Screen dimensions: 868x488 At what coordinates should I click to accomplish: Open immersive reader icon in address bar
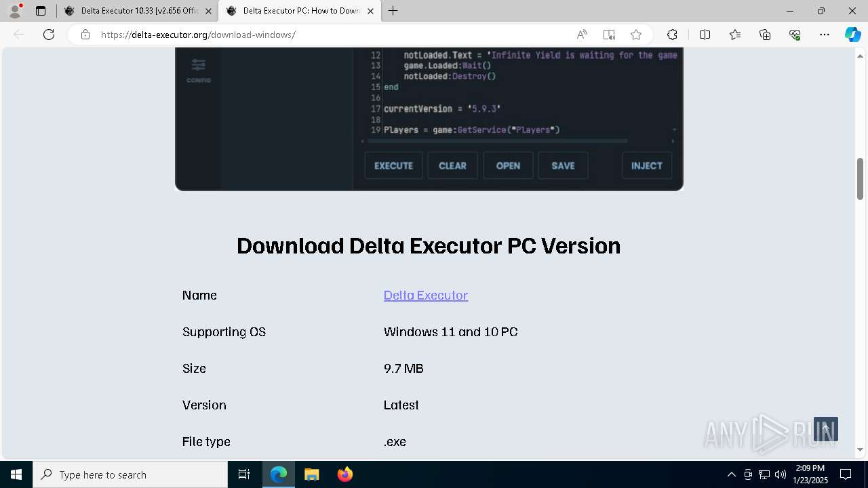609,35
